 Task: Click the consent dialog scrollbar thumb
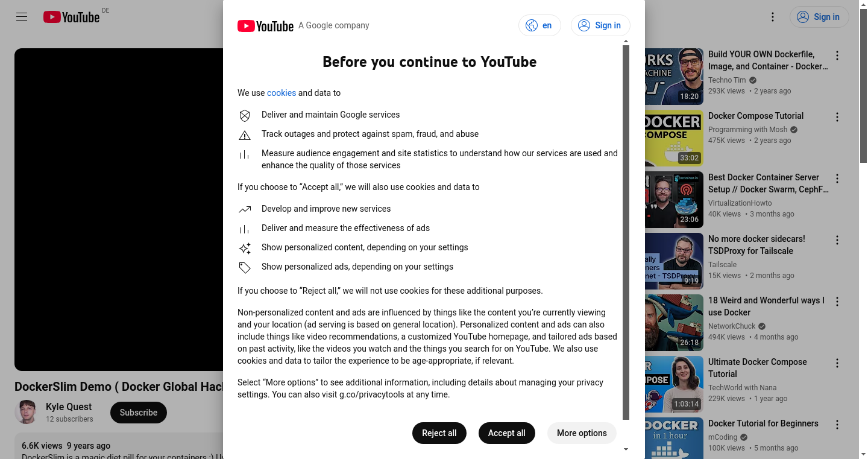pyautogui.click(x=626, y=232)
